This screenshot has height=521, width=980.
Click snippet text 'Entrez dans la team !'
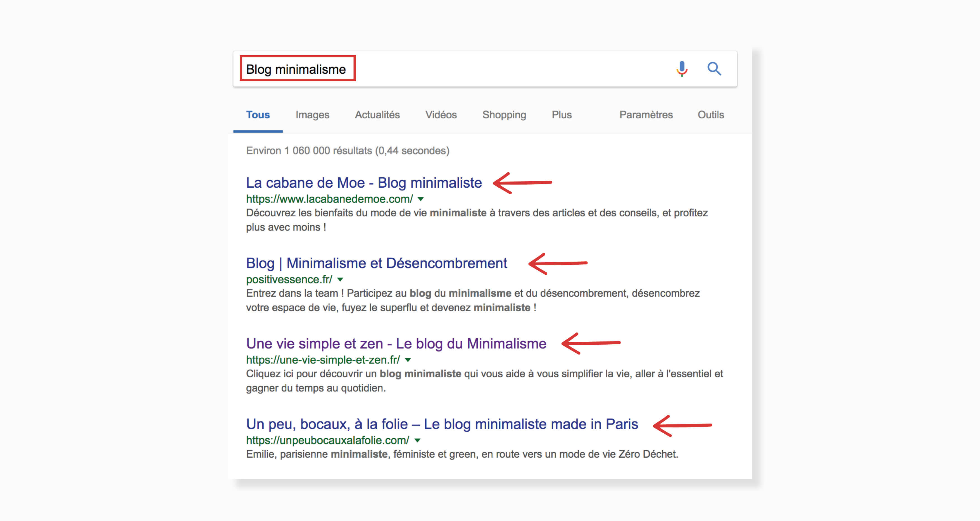tap(295, 293)
